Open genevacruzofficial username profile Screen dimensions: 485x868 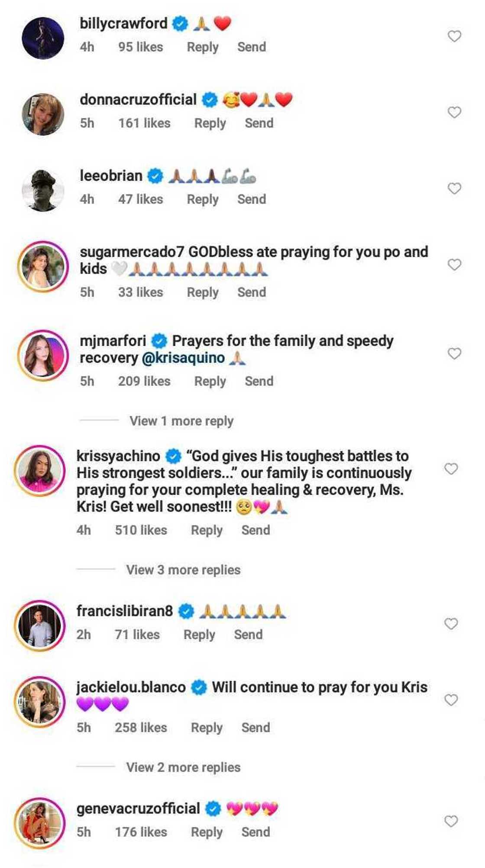[138, 809]
